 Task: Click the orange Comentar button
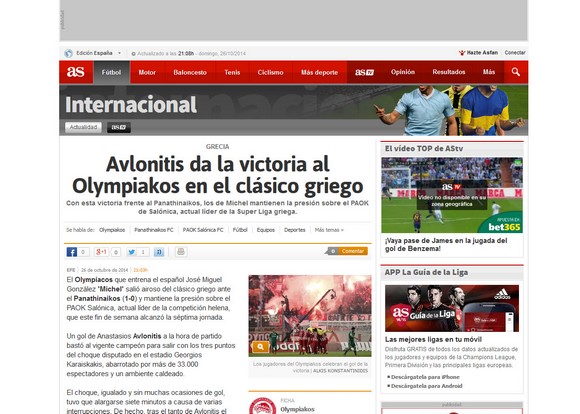coord(353,251)
